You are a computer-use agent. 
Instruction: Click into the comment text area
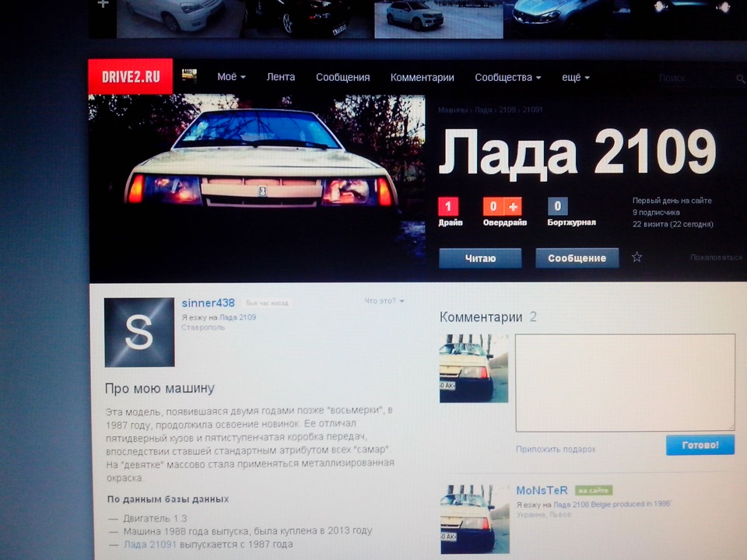click(625, 383)
